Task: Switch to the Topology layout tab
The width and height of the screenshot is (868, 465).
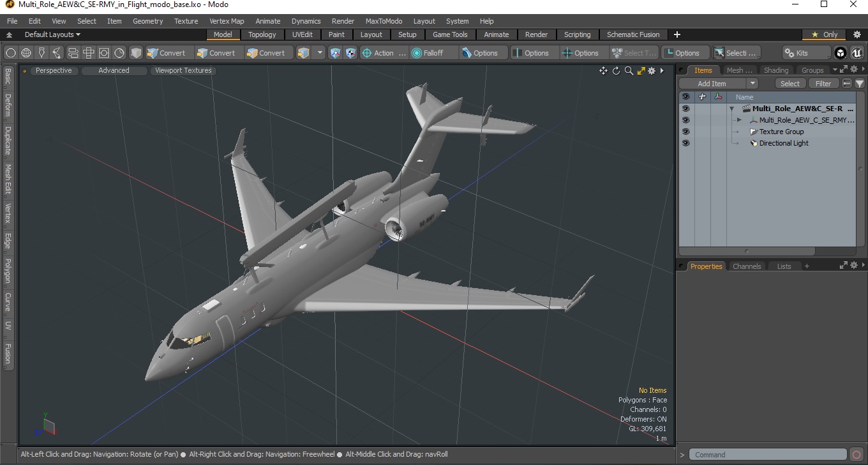Action: 262,34
